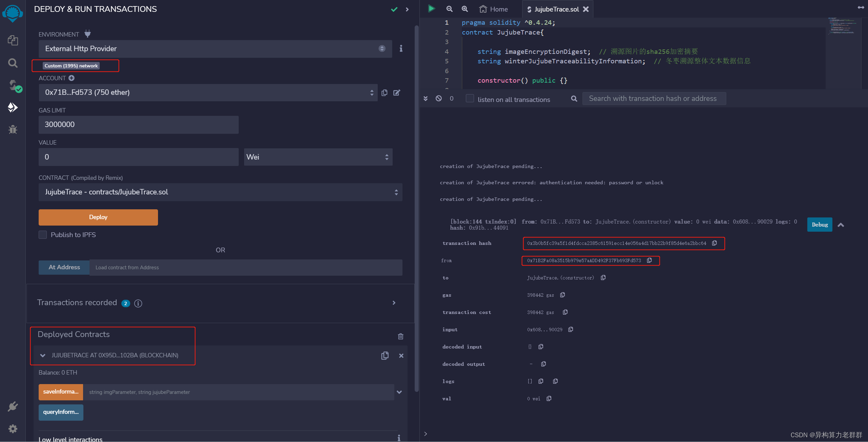Click the orange Deploy button
Screen dimensions: 868x442
pyautogui.click(x=98, y=217)
